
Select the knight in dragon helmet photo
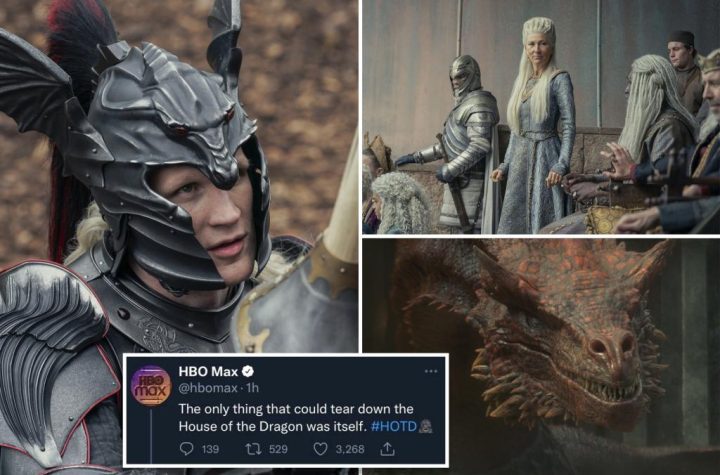coord(179,176)
